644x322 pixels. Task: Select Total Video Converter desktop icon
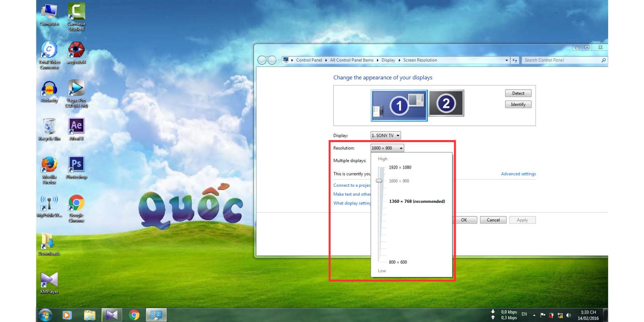pos(49,56)
